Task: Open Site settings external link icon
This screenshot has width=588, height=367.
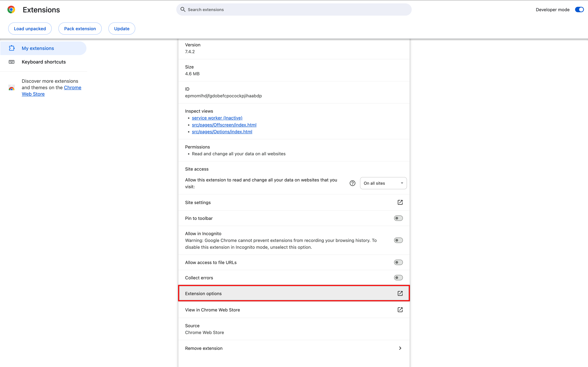Action: 400,202
